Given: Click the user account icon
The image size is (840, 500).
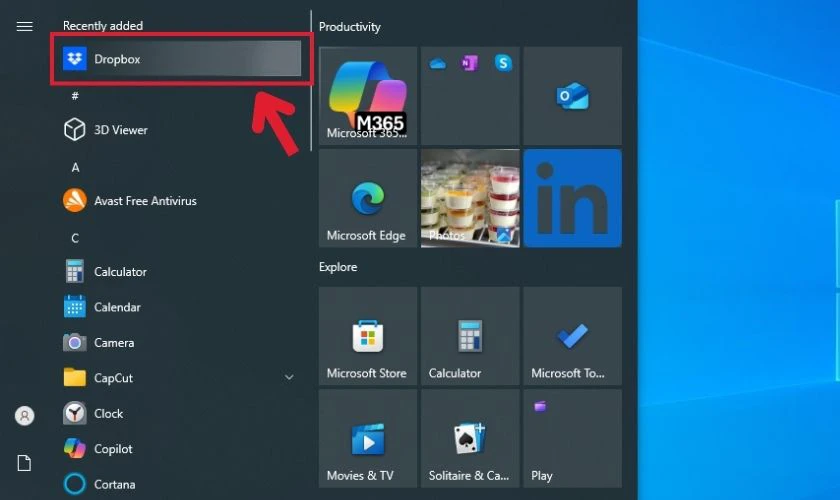Looking at the screenshot, I should pos(25,416).
